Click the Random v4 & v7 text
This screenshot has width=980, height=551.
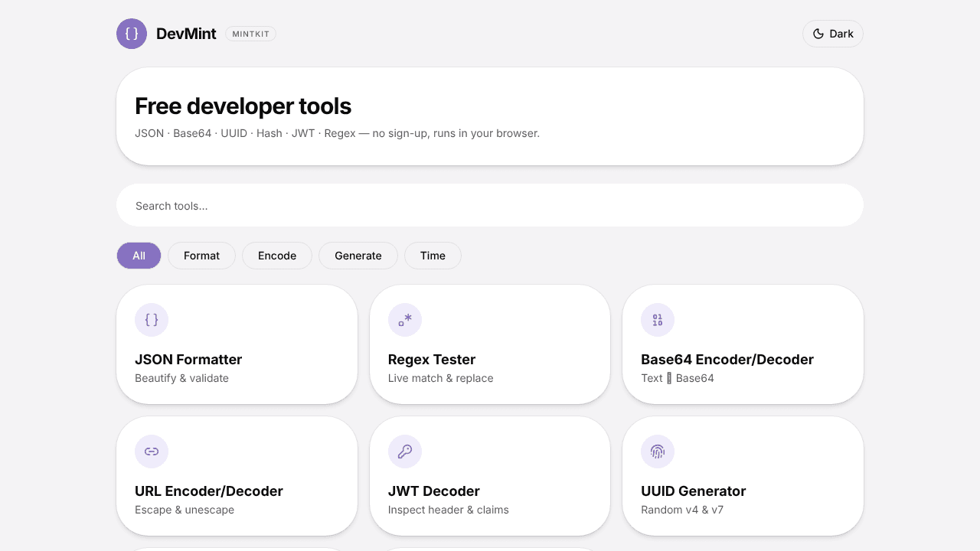682,510
